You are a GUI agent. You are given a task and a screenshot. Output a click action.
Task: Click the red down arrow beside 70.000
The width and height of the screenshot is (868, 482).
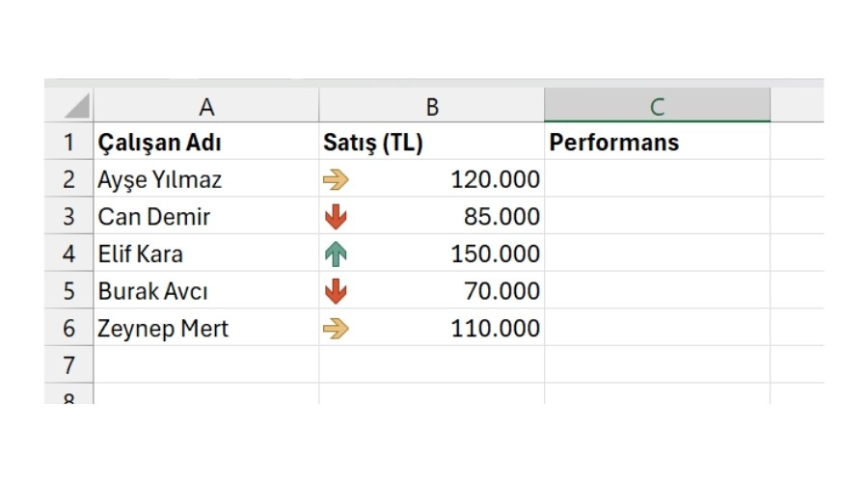[336, 291]
